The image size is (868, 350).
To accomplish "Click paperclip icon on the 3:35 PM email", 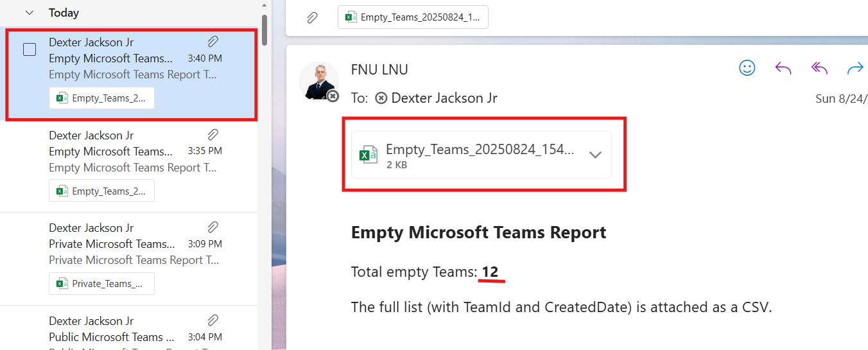I will [x=213, y=135].
